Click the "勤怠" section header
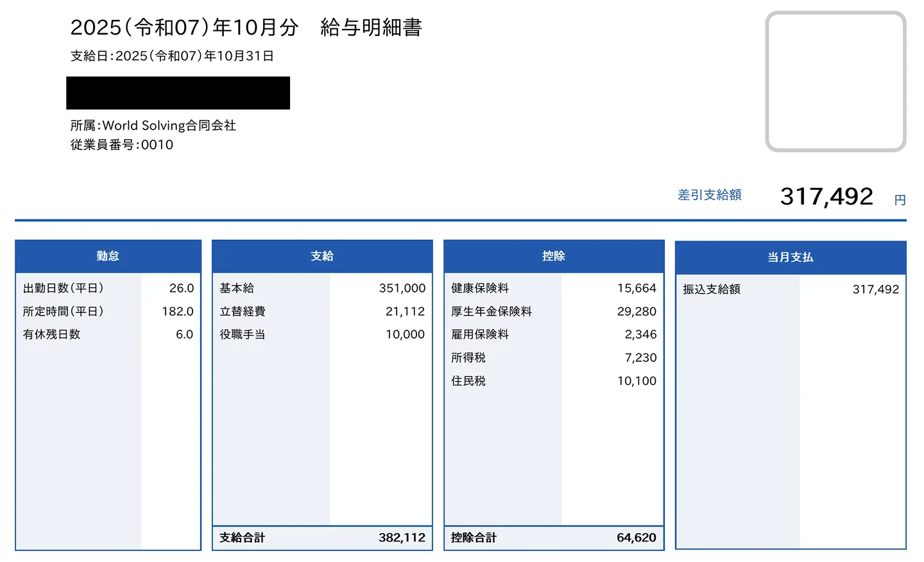The height and width of the screenshot is (562, 924). (108, 256)
